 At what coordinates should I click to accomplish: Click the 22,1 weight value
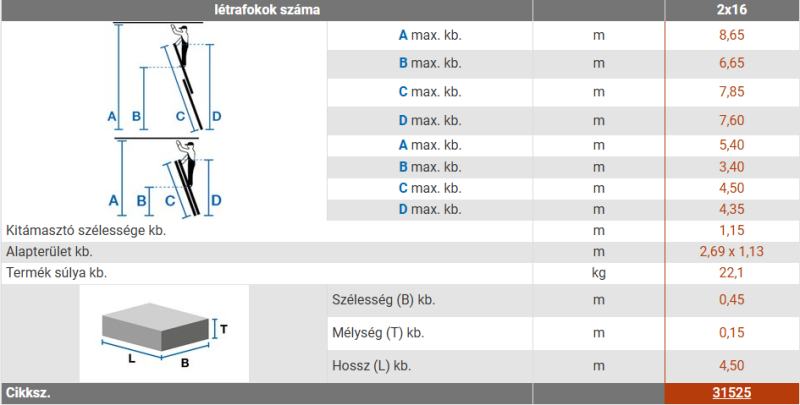pos(731,272)
